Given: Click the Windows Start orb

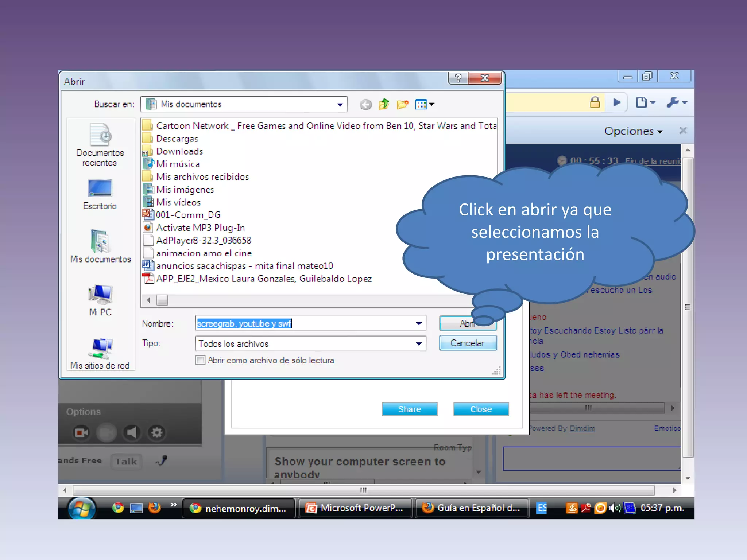Looking at the screenshot, I should pyautogui.click(x=82, y=508).
